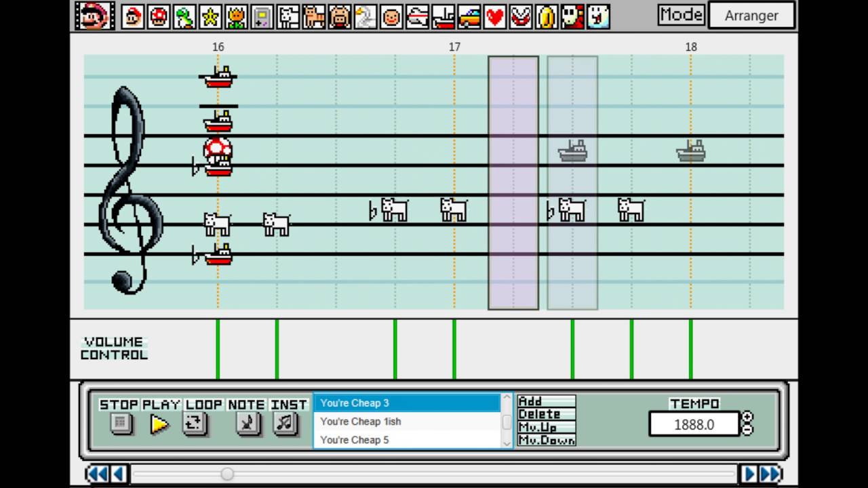Screen dimensions: 868x488
Task: Select the Coin instrument icon
Action: [x=546, y=16]
